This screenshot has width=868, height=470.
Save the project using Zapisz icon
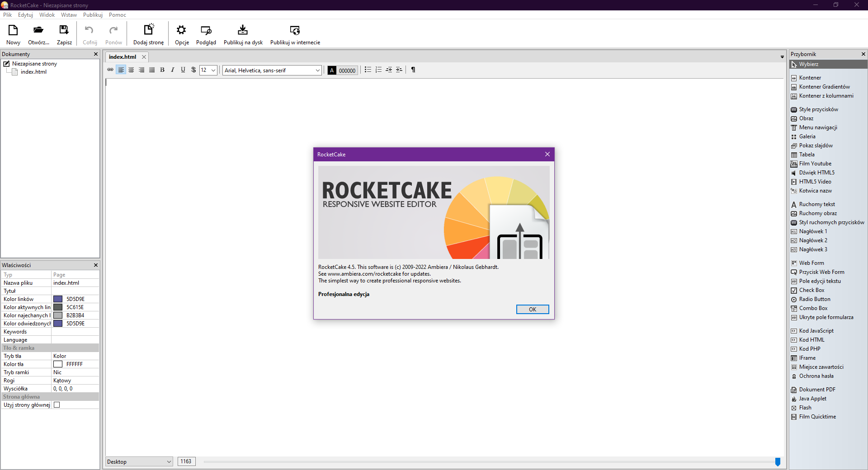point(64,30)
